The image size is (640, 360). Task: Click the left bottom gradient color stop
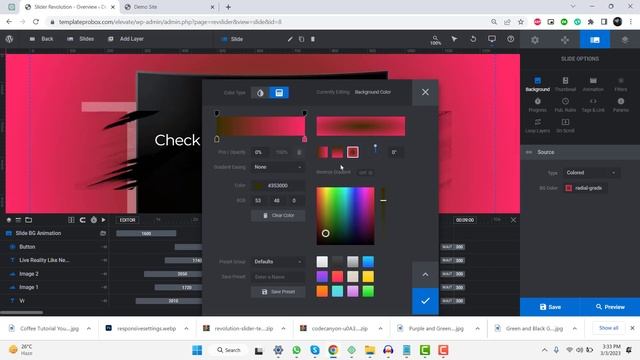[217, 139]
